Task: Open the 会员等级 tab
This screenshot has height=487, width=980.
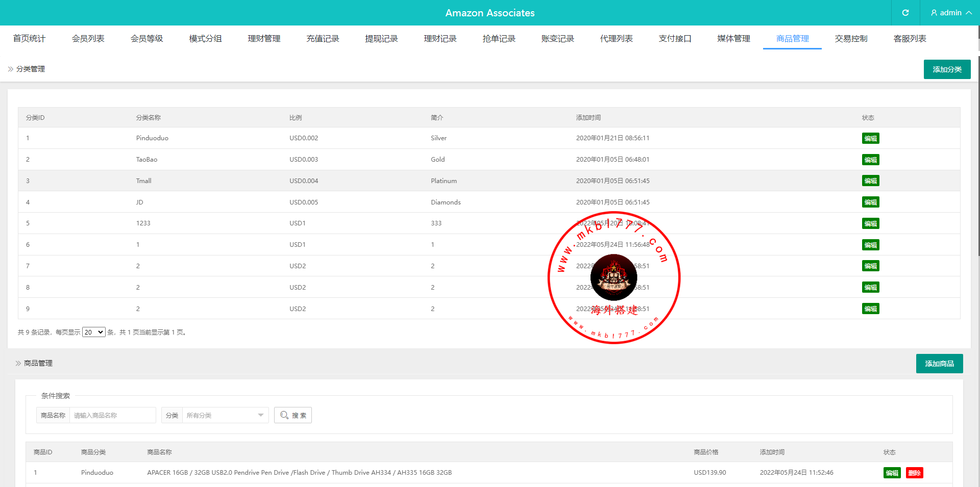Action: (x=146, y=38)
